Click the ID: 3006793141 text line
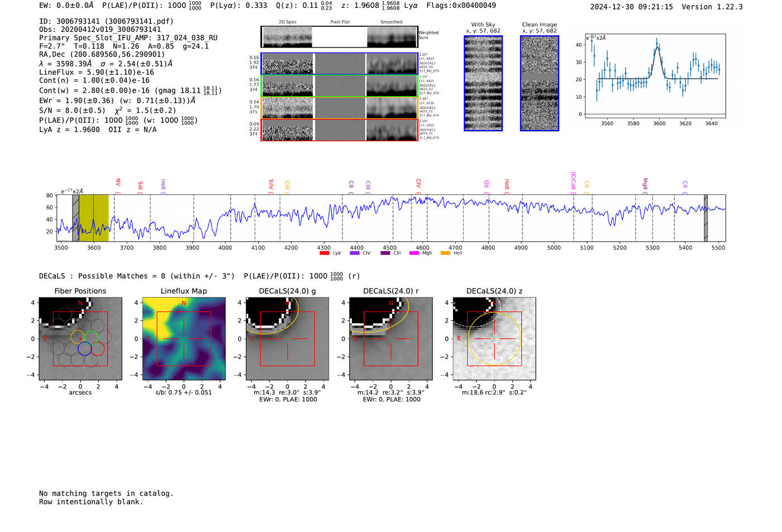The height and width of the screenshot is (532, 782). [106, 21]
